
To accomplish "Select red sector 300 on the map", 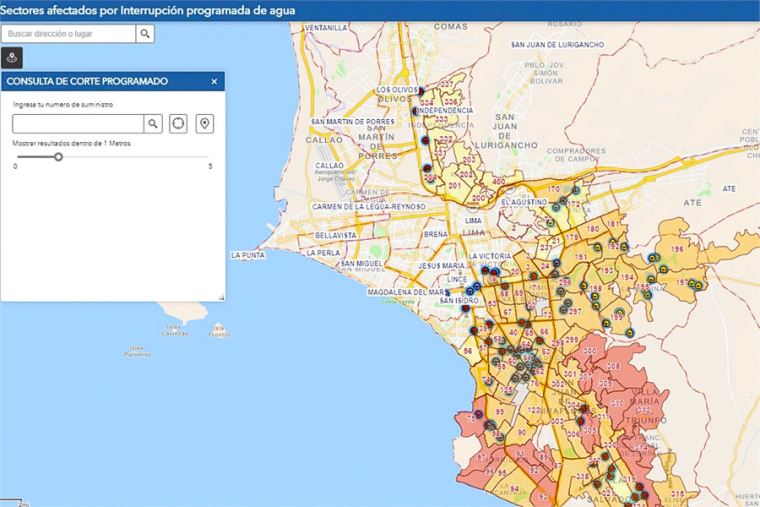I will pyautogui.click(x=590, y=350).
